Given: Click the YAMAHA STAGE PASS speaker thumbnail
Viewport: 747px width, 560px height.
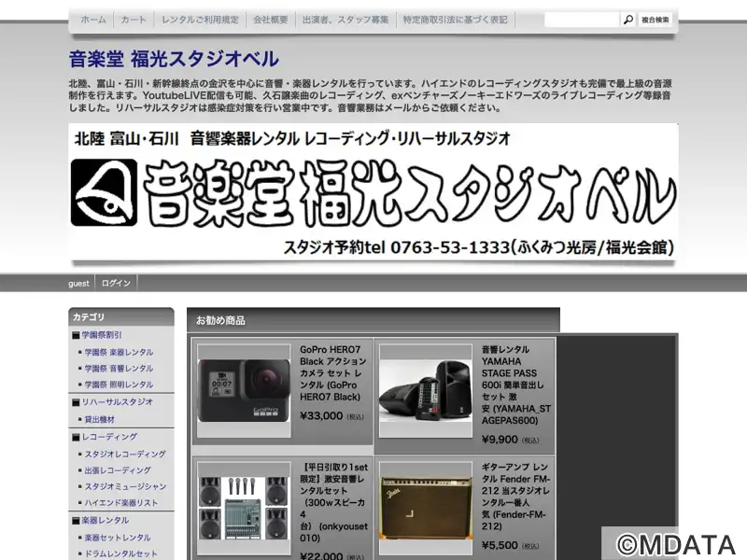Looking at the screenshot, I should point(426,390).
